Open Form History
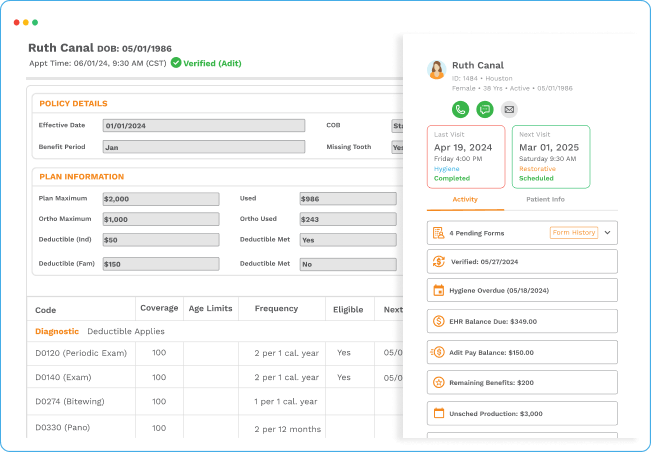Screen dimensions: 651x452 [x=574, y=232]
